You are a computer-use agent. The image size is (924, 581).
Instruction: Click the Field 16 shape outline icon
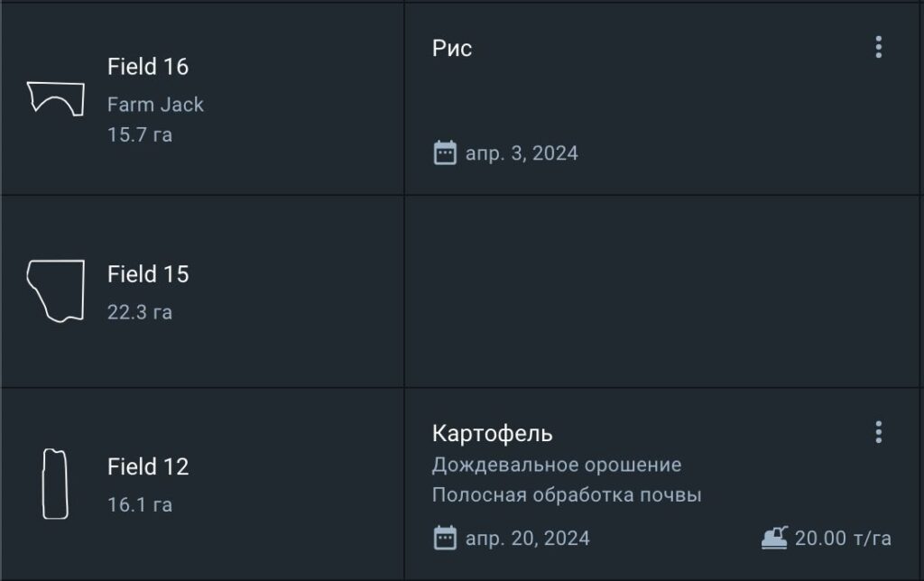pyautogui.click(x=55, y=97)
